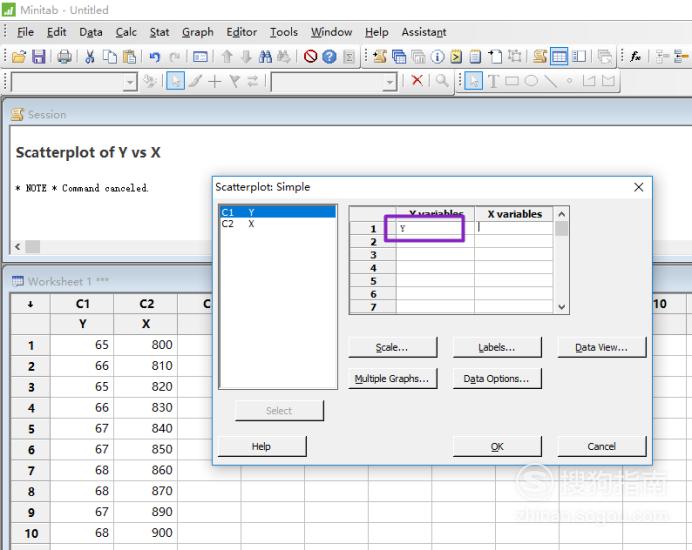
Task: Copy cells using the Copy icon
Action: (109, 57)
